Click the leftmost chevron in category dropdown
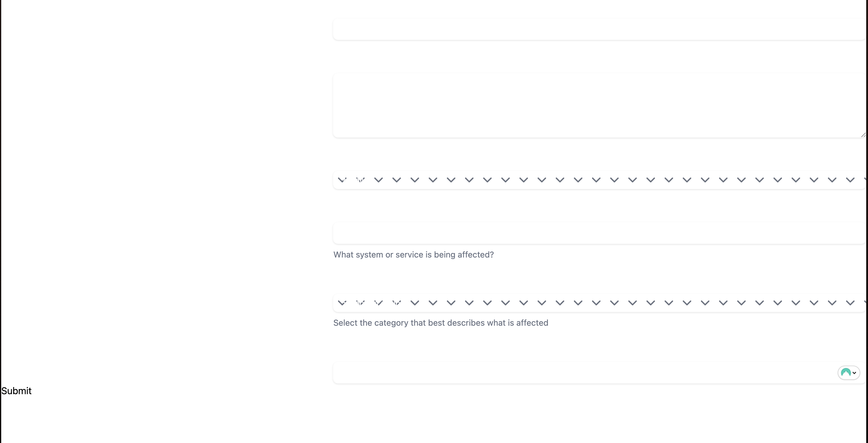 coord(342,303)
